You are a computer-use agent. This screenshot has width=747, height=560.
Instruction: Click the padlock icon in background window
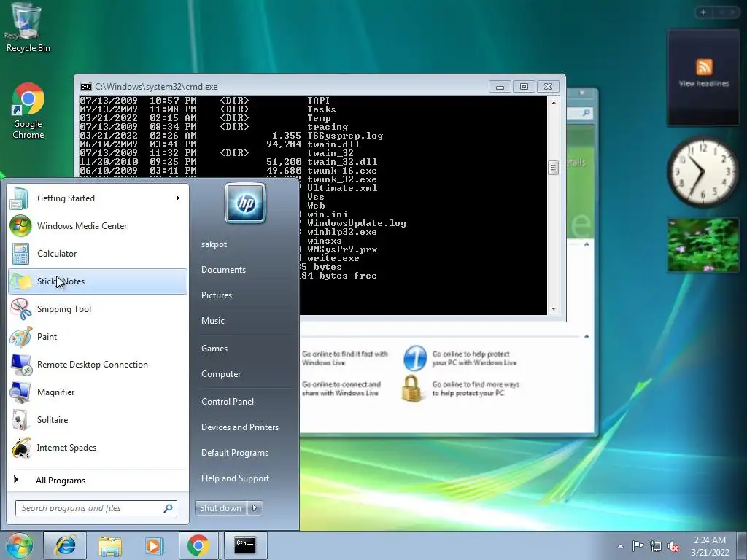(x=413, y=389)
